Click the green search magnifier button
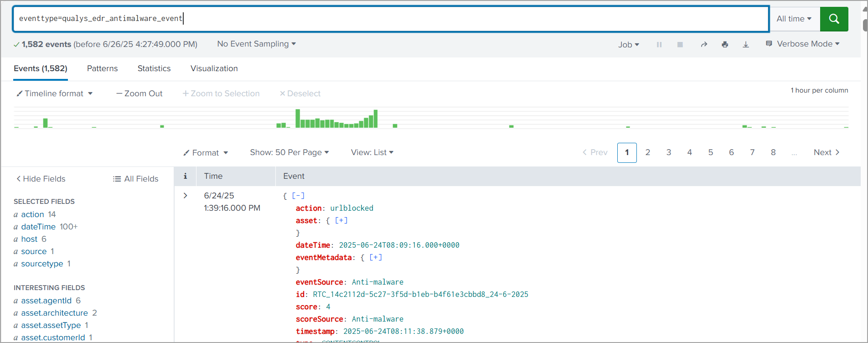This screenshot has width=868, height=343. [x=834, y=19]
